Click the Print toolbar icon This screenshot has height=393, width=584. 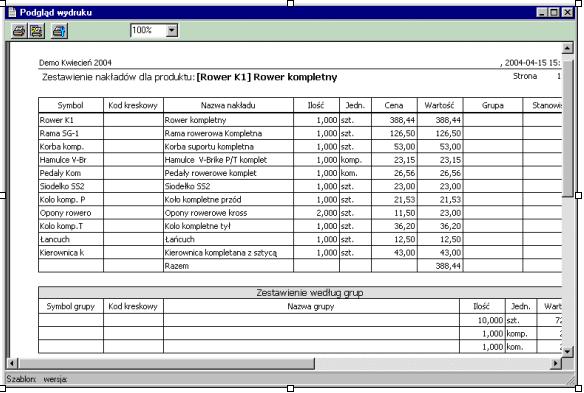19,31
